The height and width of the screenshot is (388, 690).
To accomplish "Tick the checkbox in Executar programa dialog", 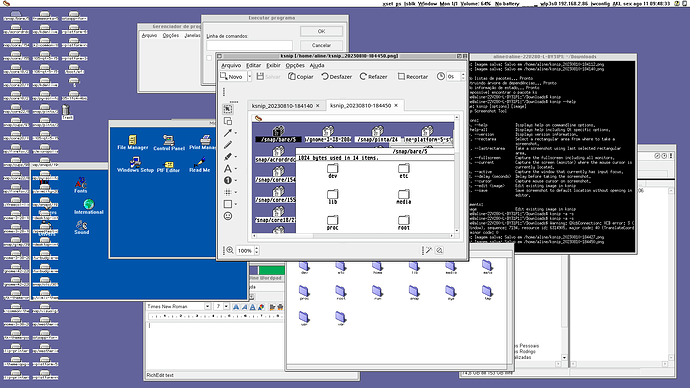I will click(209, 58).
